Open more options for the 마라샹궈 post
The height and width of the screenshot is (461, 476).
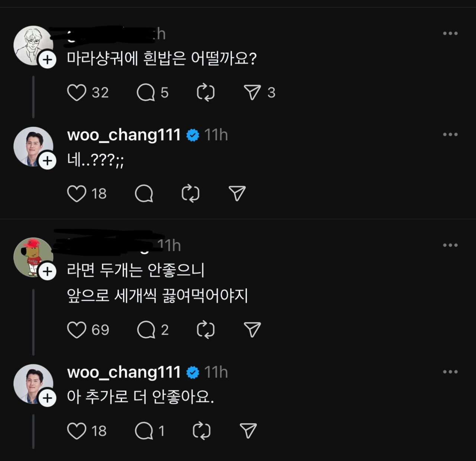pyautogui.click(x=450, y=33)
